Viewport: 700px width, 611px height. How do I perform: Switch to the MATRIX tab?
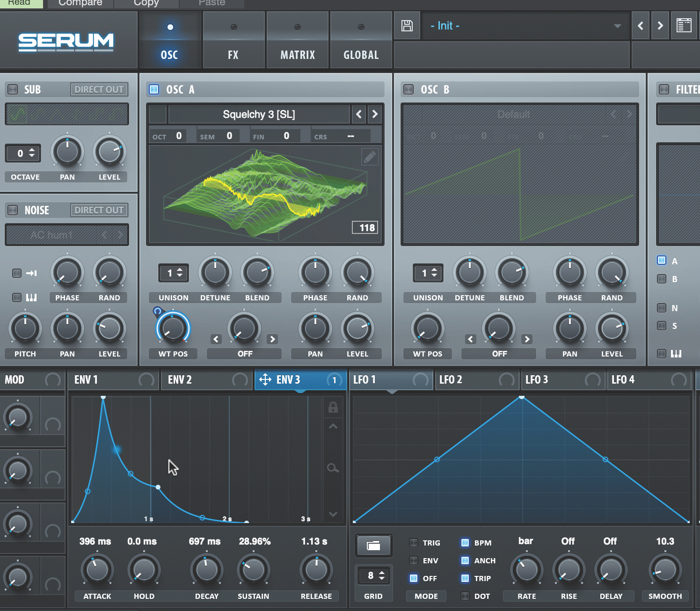point(298,40)
